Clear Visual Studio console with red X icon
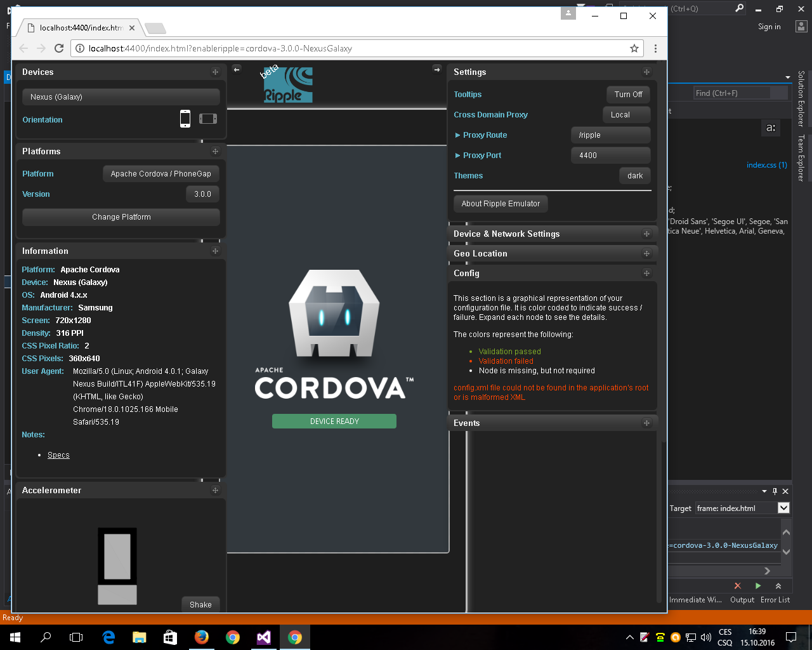The width and height of the screenshot is (812, 650). pyautogui.click(x=737, y=586)
